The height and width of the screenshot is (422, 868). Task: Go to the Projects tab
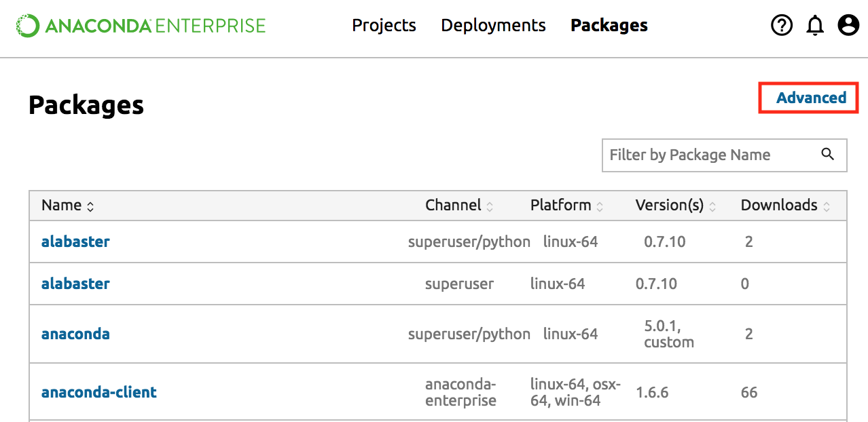click(384, 26)
